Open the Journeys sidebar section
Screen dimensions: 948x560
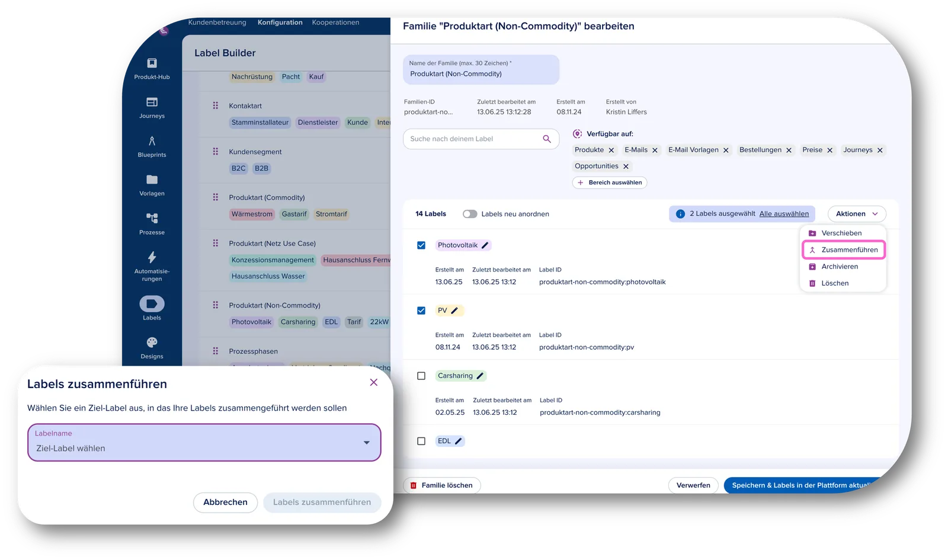152,108
